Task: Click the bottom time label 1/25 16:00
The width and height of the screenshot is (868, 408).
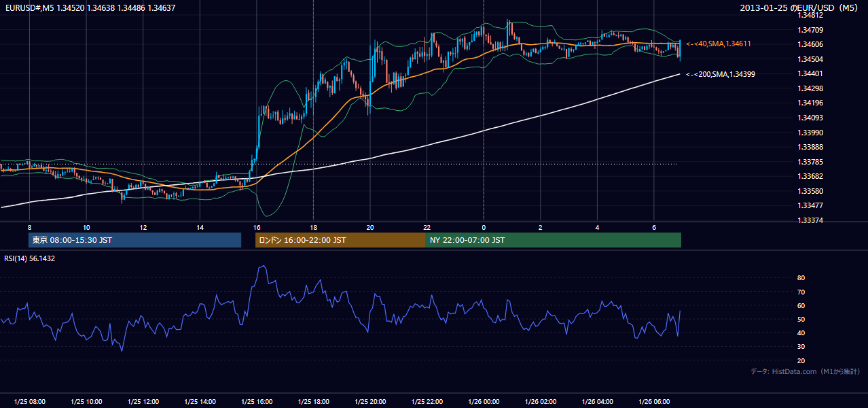Action: (x=257, y=402)
